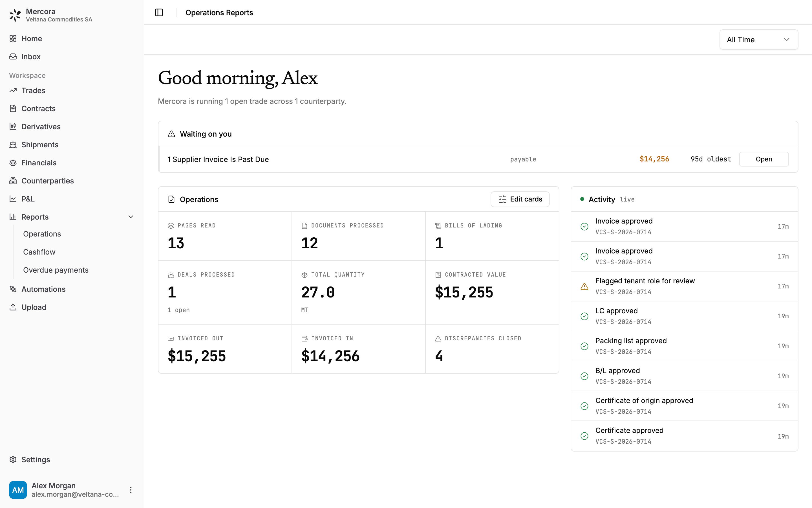Select the 1 Supplier Invoice Is Past Due row
This screenshot has height=508, width=812.
478,159
